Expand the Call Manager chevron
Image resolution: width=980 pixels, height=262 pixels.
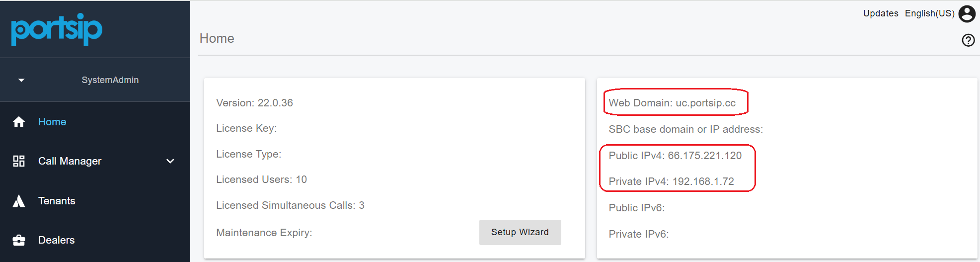(x=170, y=161)
